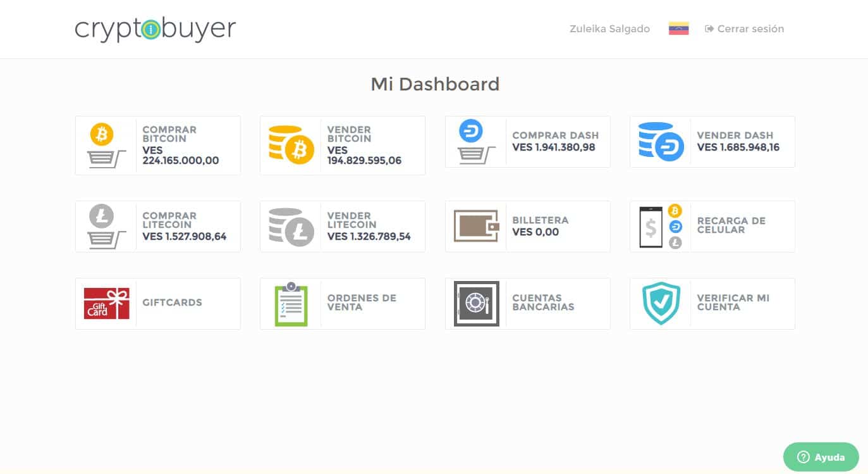Viewport: 868px width, 474px height.
Task: Select the Comprar Dash label
Action: [555, 135]
